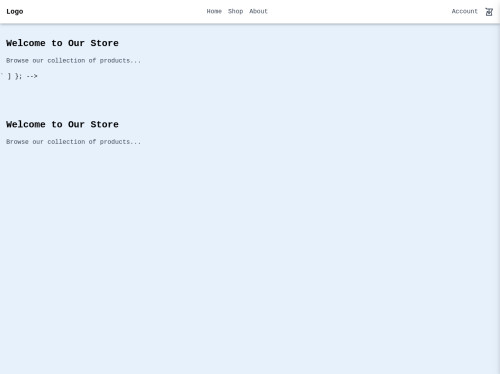This screenshot has height=374, width=500.
Task: Click the first Welcome to Our Store heading
Action: [62, 43]
